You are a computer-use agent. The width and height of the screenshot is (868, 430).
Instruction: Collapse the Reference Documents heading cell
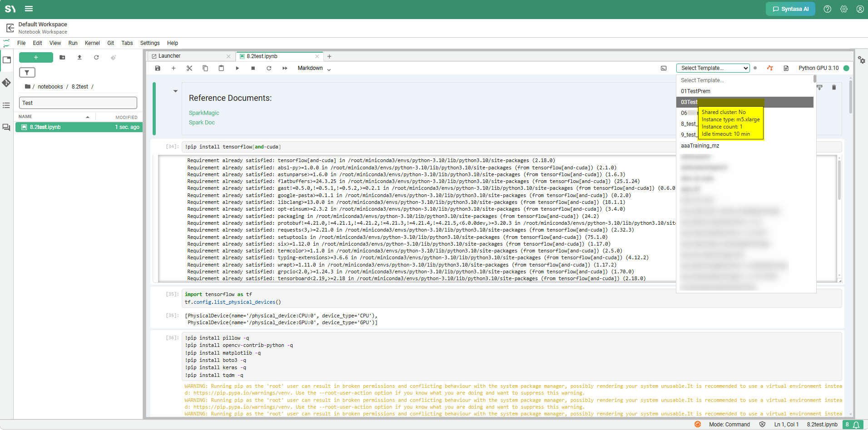pyautogui.click(x=175, y=91)
